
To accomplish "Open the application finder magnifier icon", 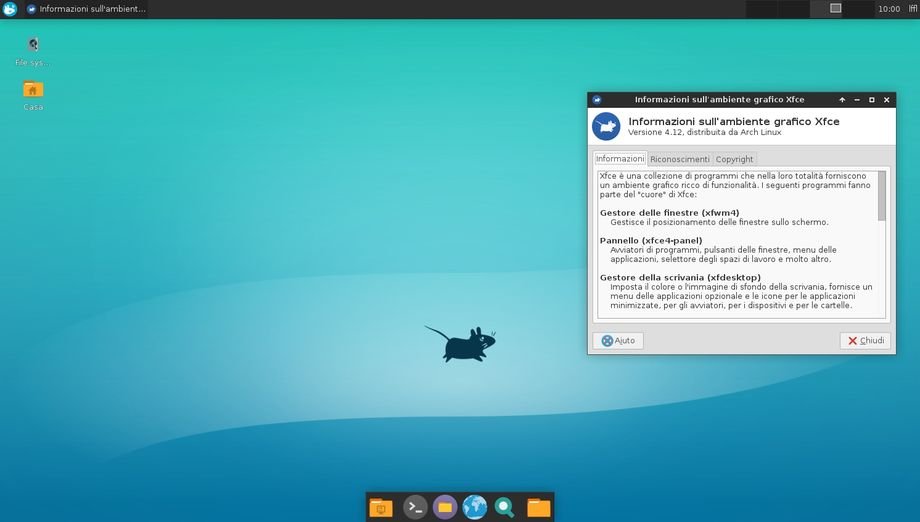I will pyautogui.click(x=505, y=507).
